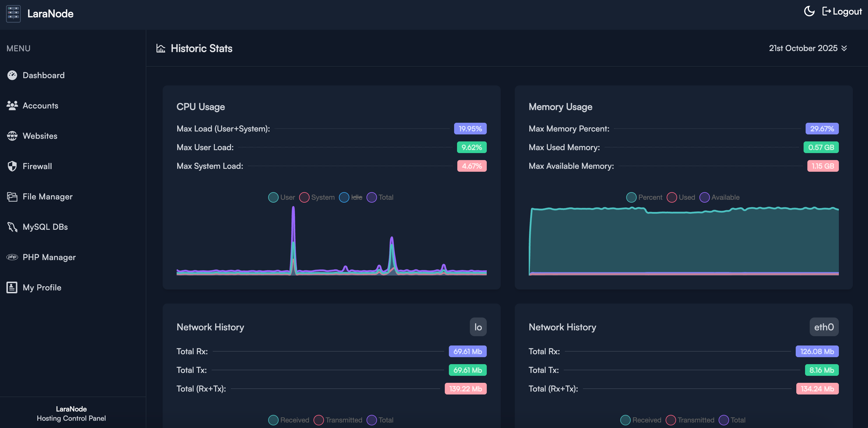Screen dimensions: 868x428
Task: Click the chevron beside the date selector
Action: pyautogui.click(x=844, y=48)
